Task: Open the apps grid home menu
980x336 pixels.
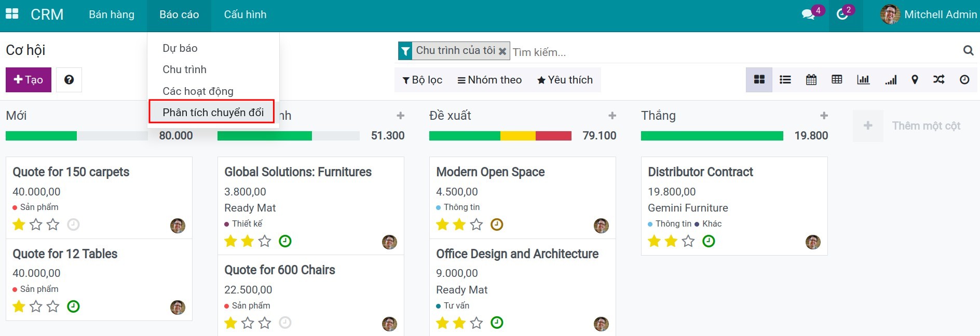Action: tap(12, 14)
